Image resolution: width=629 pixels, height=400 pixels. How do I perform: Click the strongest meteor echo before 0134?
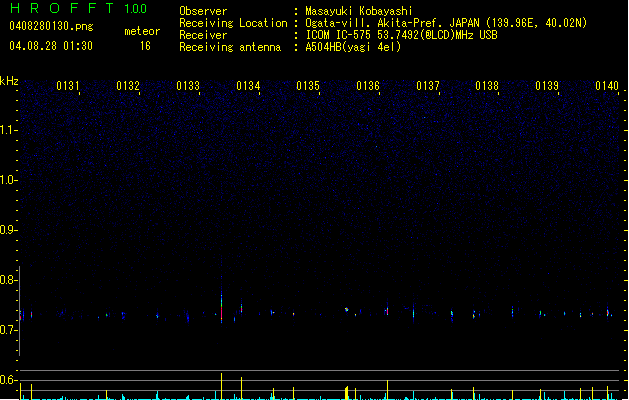tap(221, 307)
